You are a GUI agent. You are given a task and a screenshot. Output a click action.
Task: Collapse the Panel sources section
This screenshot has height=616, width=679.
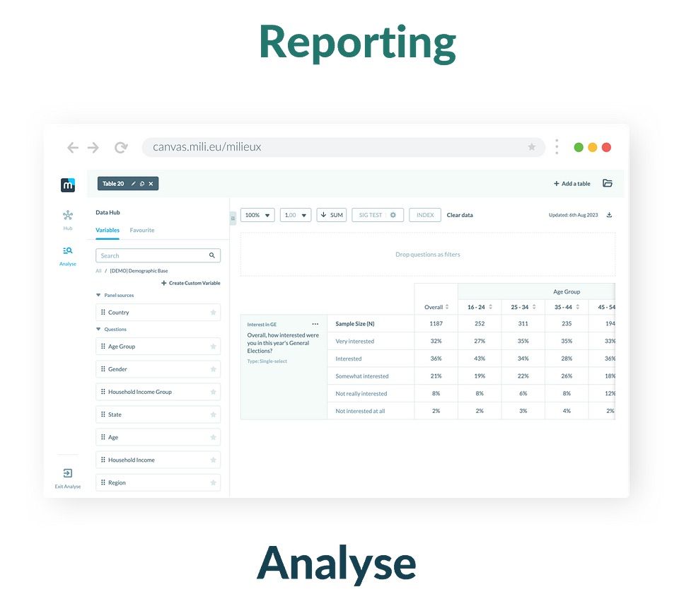click(x=98, y=296)
